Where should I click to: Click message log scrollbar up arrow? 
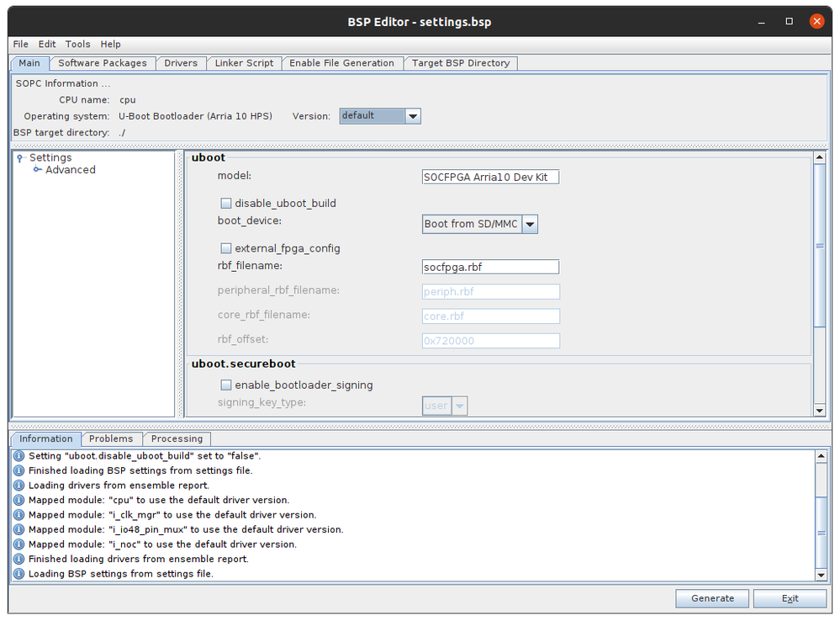pyautogui.click(x=821, y=456)
